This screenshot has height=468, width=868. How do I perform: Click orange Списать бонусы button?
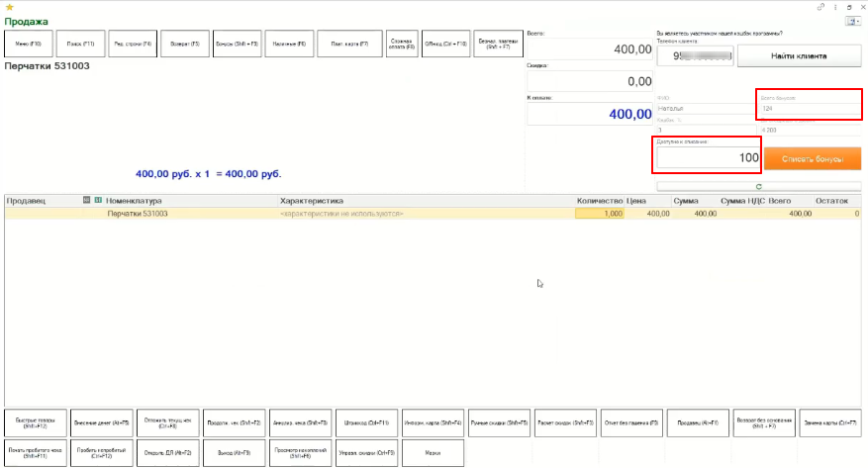coord(813,158)
